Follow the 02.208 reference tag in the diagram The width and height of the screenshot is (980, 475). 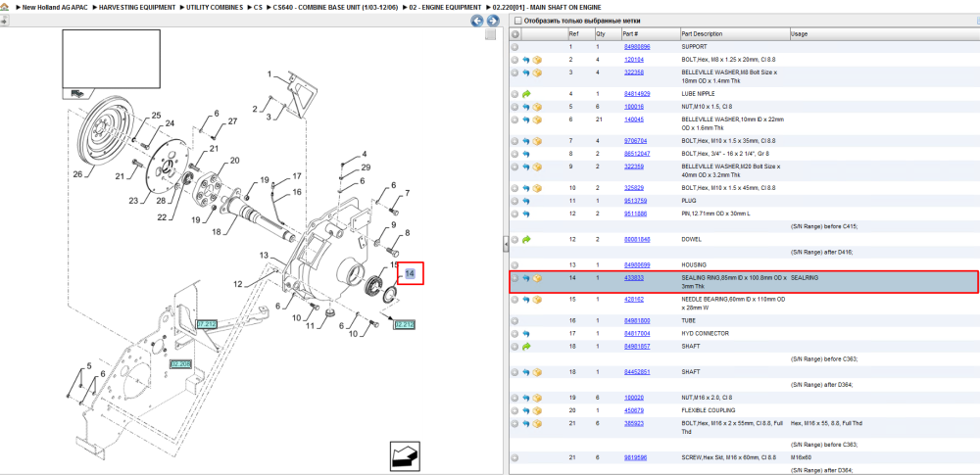click(180, 363)
